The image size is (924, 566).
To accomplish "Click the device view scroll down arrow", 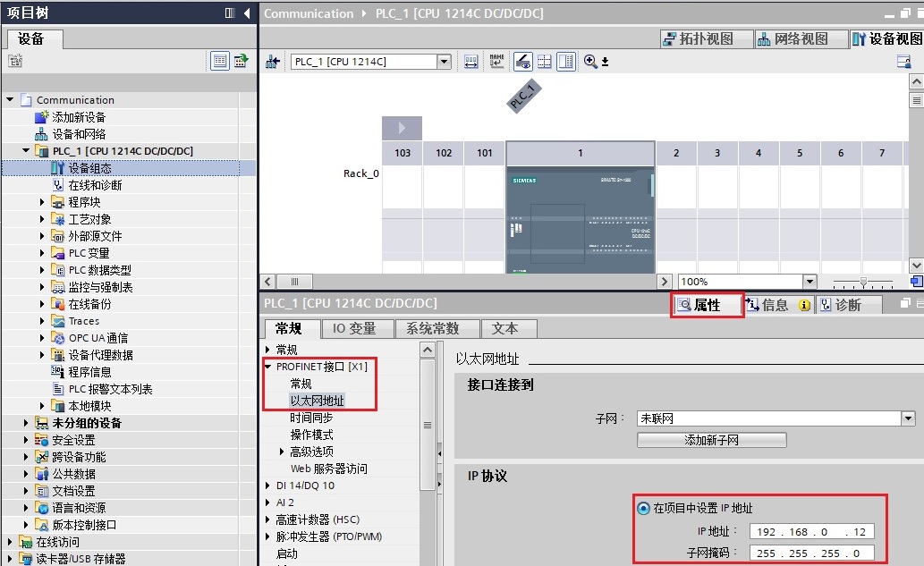I will (x=916, y=266).
